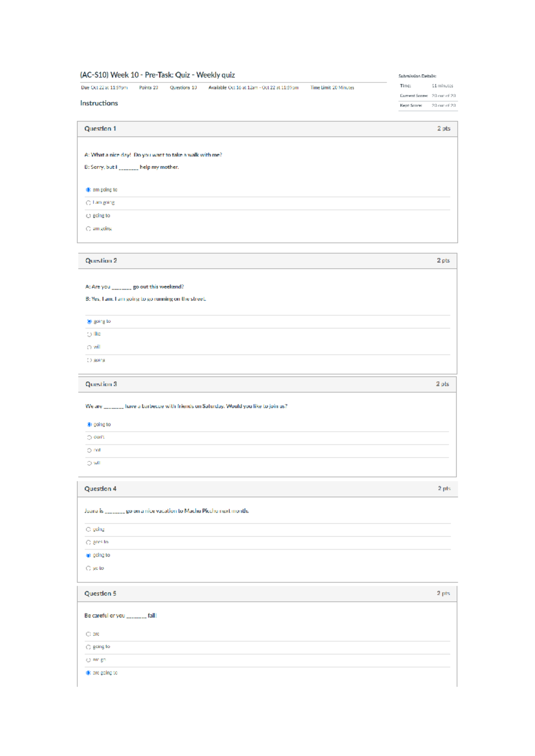Pick the last Question 1 option "am going"
Image resolution: width=535 pixels, height=756 pixels.
pos(88,229)
